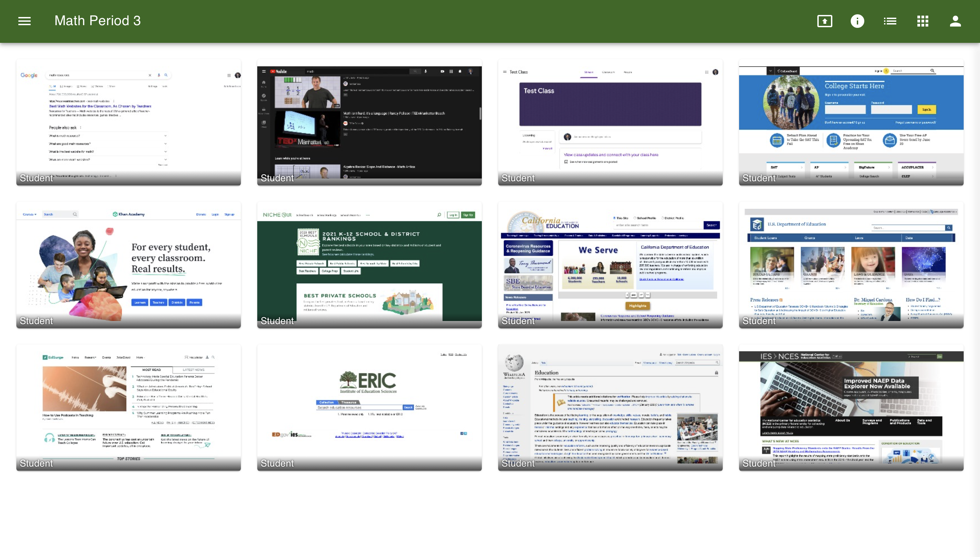Open student thumbnail showing EdSurge news
This screenshot has height=557, width=980.
[x=129, y=408]
